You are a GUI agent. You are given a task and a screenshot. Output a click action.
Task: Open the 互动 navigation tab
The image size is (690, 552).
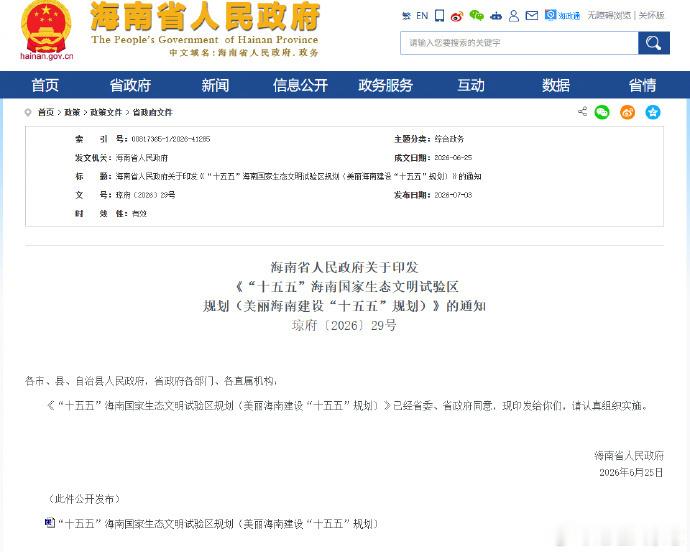click(471, 85)
